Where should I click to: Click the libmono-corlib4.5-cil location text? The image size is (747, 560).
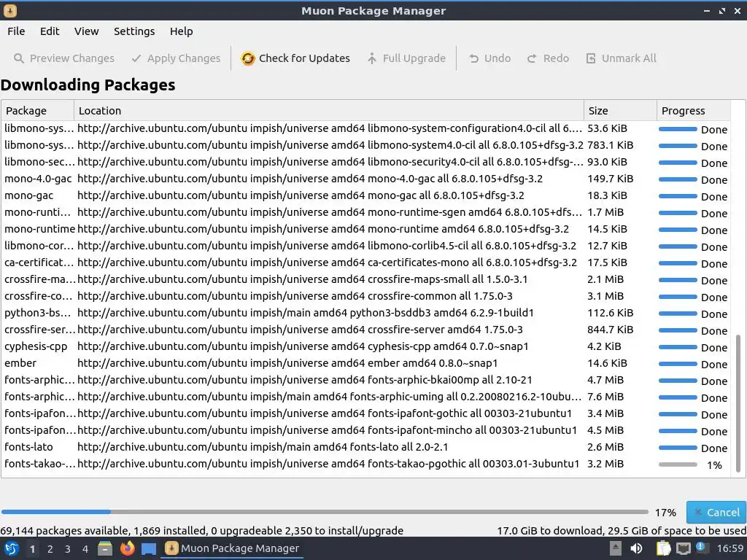pos(327,246)
